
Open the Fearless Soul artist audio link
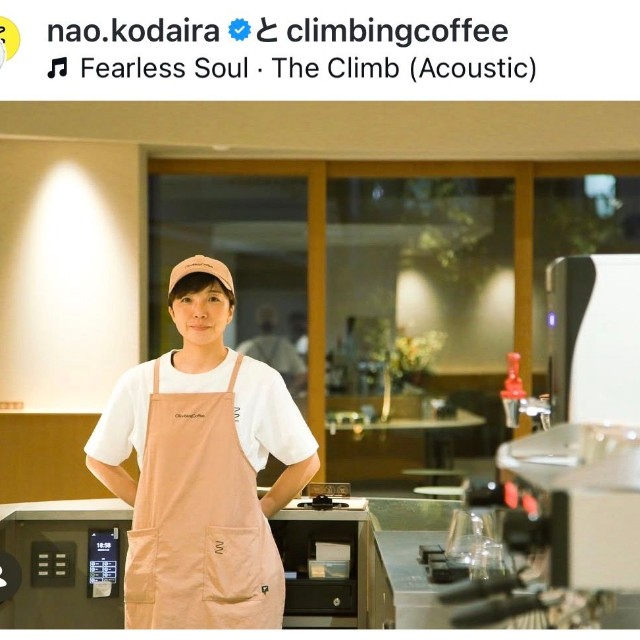(x=164, y=68)
